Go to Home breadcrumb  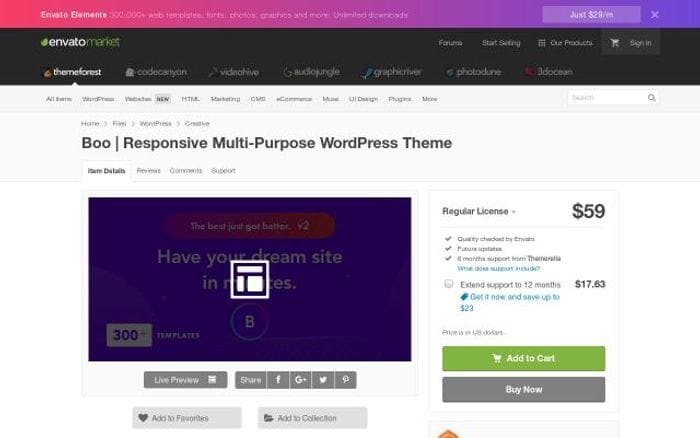coord(90,124)
